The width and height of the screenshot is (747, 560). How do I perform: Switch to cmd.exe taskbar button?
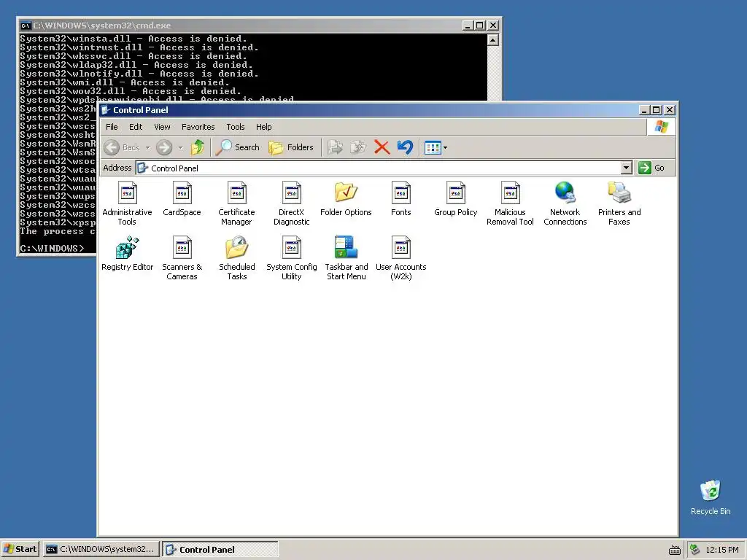point(101,550)
